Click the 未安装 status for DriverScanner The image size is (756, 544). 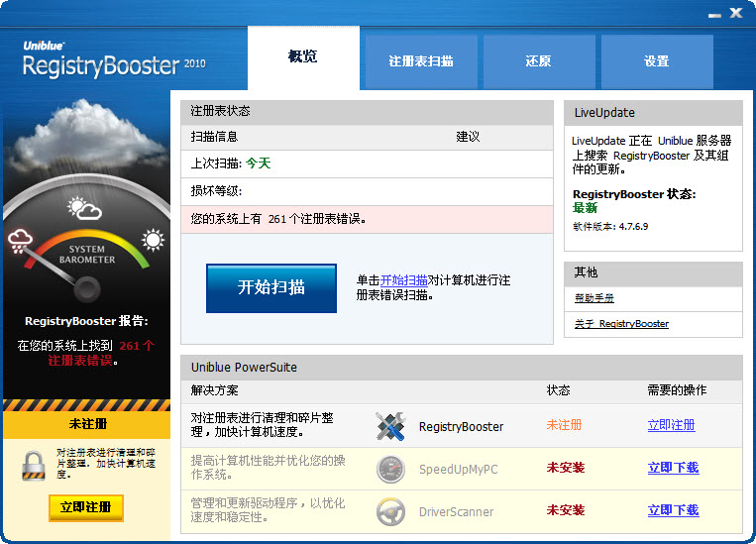566,510
